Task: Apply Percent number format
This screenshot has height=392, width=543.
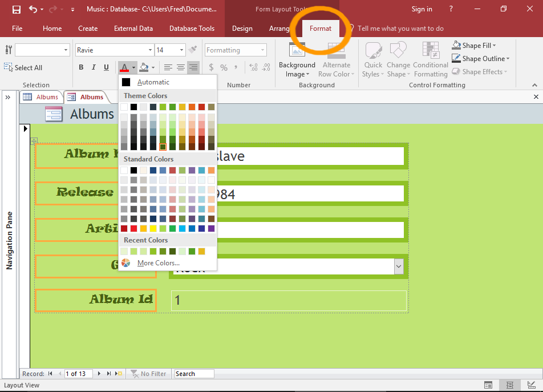Action: tap(224, 67)
